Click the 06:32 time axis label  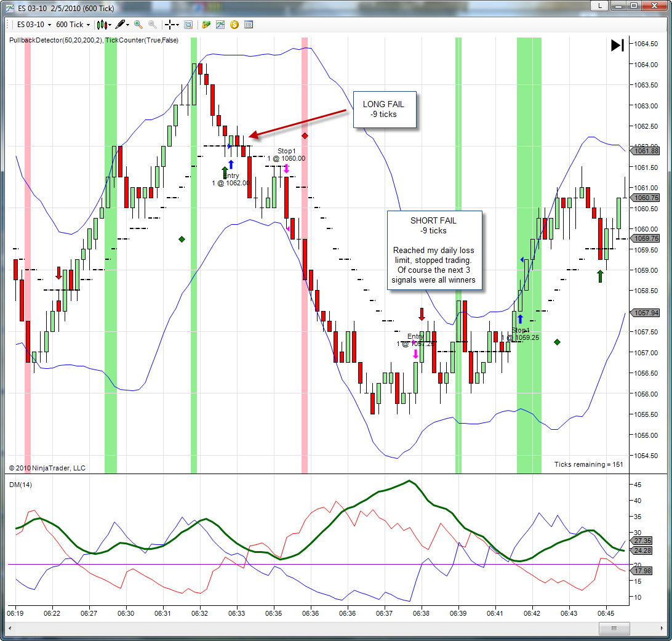[199, 613]
